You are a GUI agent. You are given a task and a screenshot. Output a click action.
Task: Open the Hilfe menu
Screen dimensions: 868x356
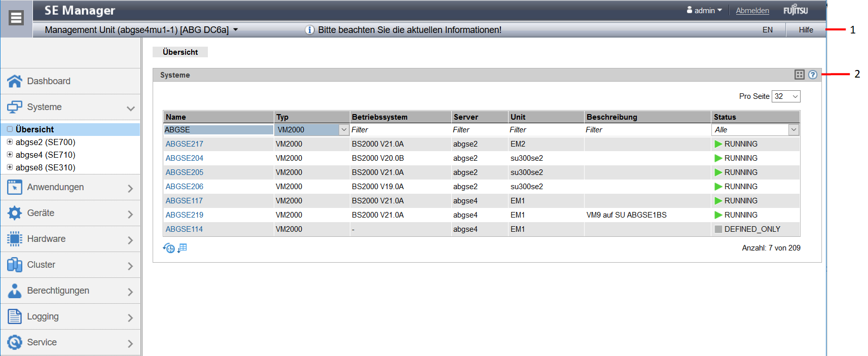coord(806,30)
